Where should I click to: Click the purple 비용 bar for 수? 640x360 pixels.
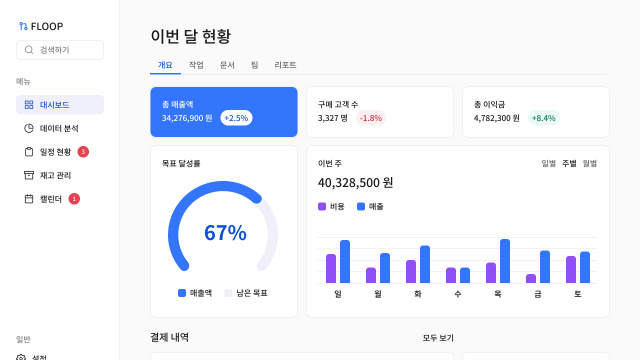(451, 275)
